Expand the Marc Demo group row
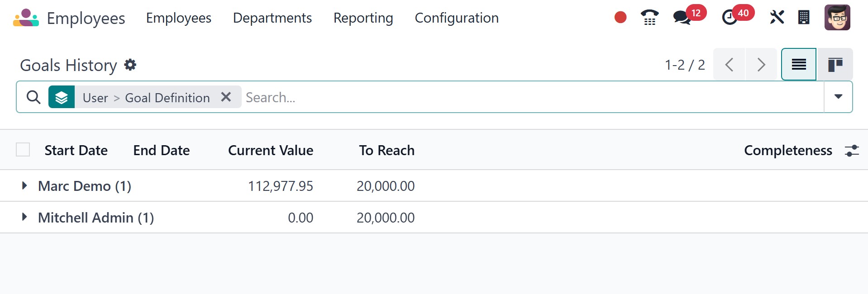The image size is (868, 294). (x=24, y=185)
